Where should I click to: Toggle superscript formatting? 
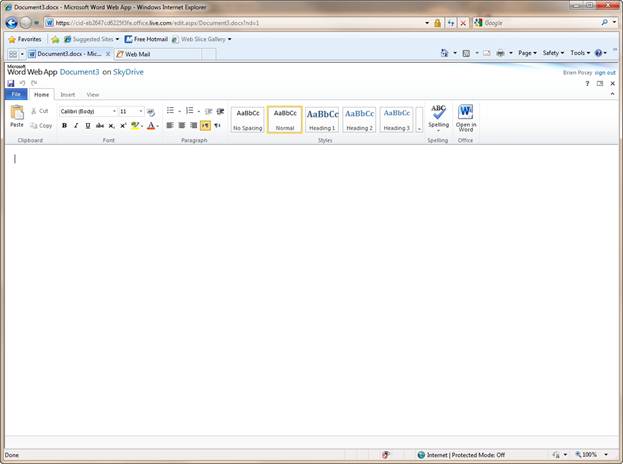tap(123, 126)
